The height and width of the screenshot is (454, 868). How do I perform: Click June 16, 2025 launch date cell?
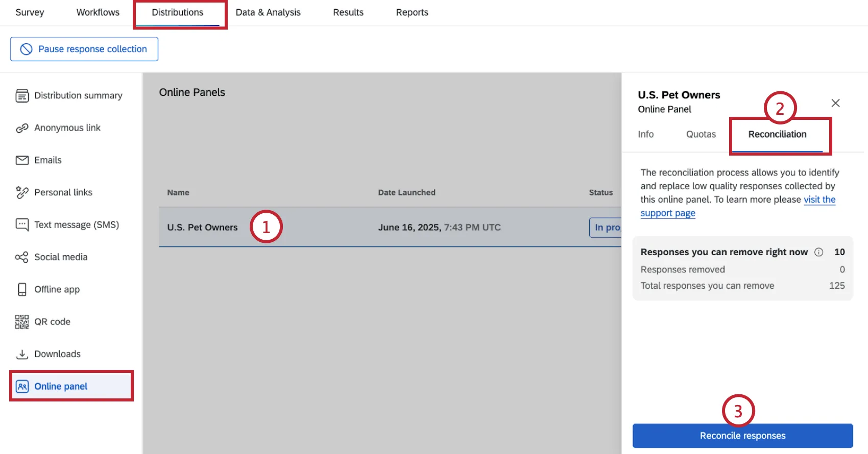[x=439, y=228]
